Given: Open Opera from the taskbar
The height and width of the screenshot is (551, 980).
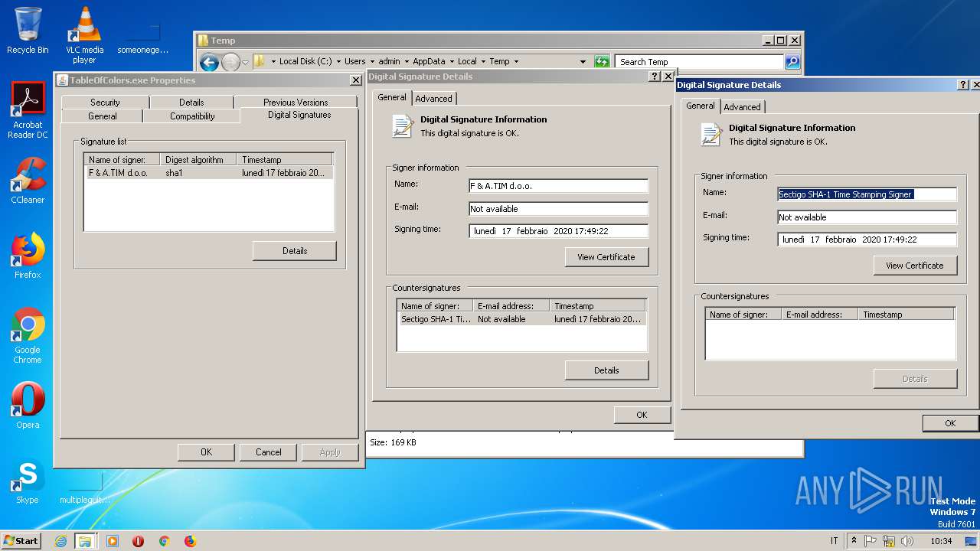Looking at the screenshot, I should (139, 541).
